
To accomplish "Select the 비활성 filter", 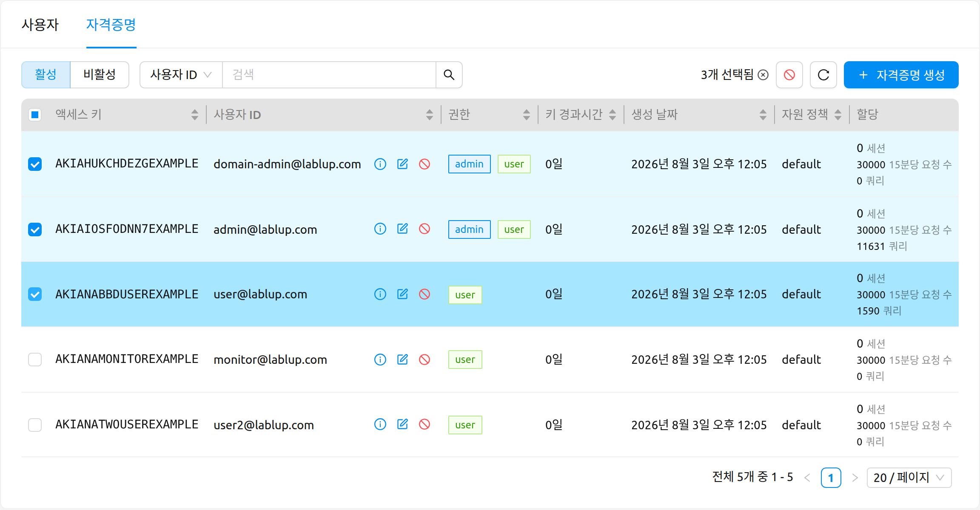I will pos(100,75).
